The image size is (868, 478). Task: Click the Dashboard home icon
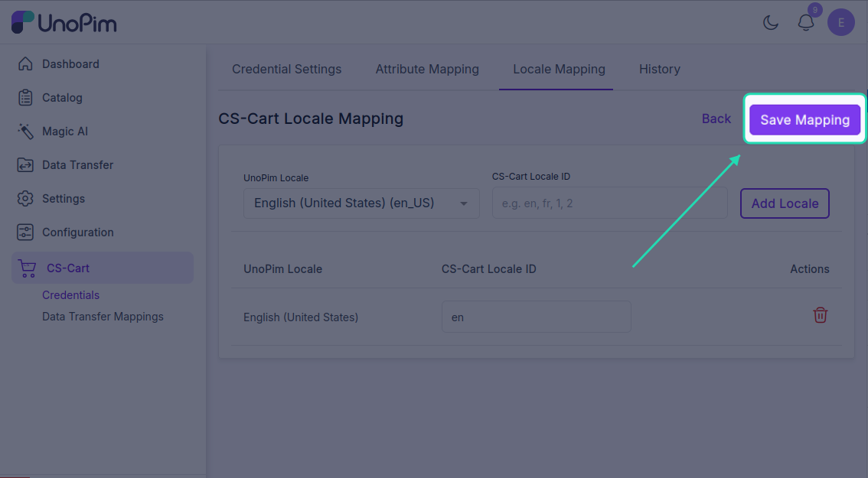tap(25, 63)
